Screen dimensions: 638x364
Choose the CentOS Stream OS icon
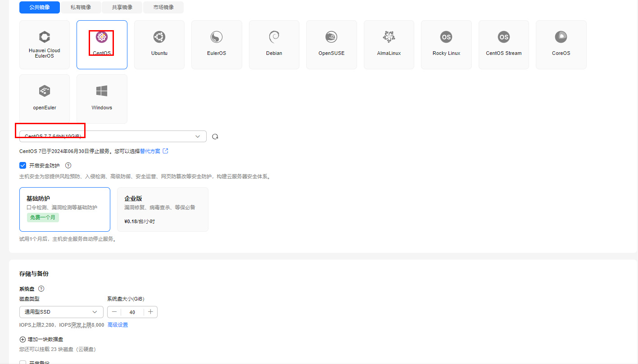[504, 37]
